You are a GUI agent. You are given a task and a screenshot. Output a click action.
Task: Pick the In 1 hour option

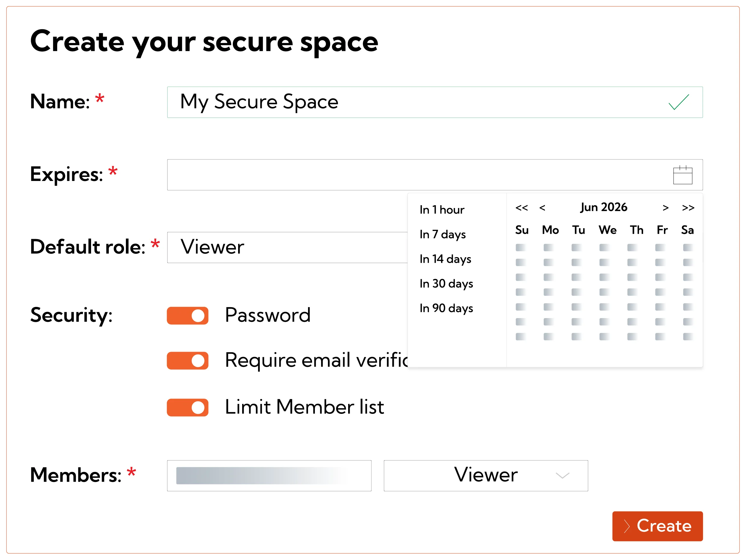coord(442,210)
